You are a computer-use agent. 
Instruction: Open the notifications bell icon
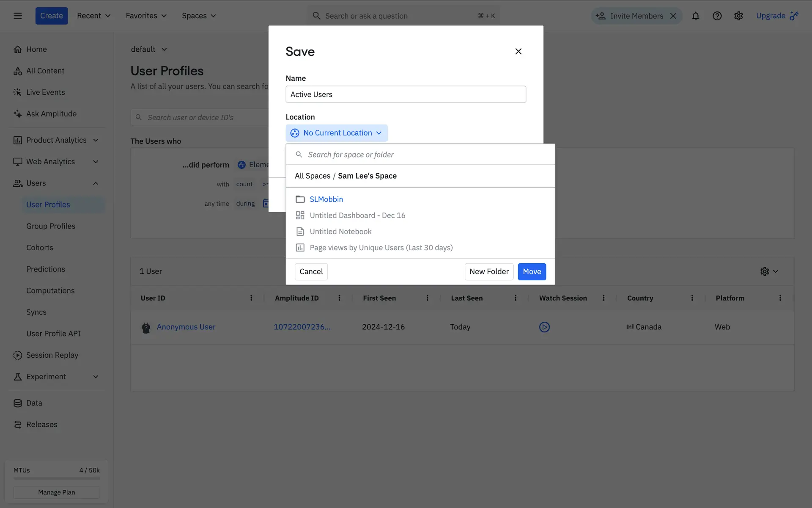695,16
